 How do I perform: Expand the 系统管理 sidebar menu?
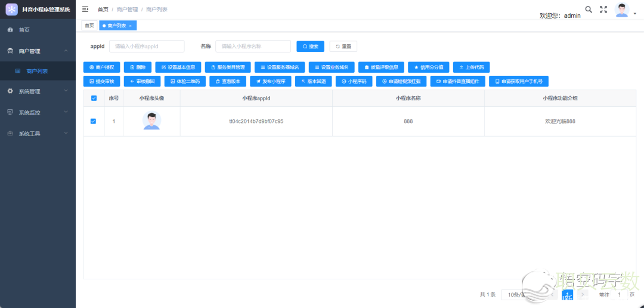click(38, 91)
